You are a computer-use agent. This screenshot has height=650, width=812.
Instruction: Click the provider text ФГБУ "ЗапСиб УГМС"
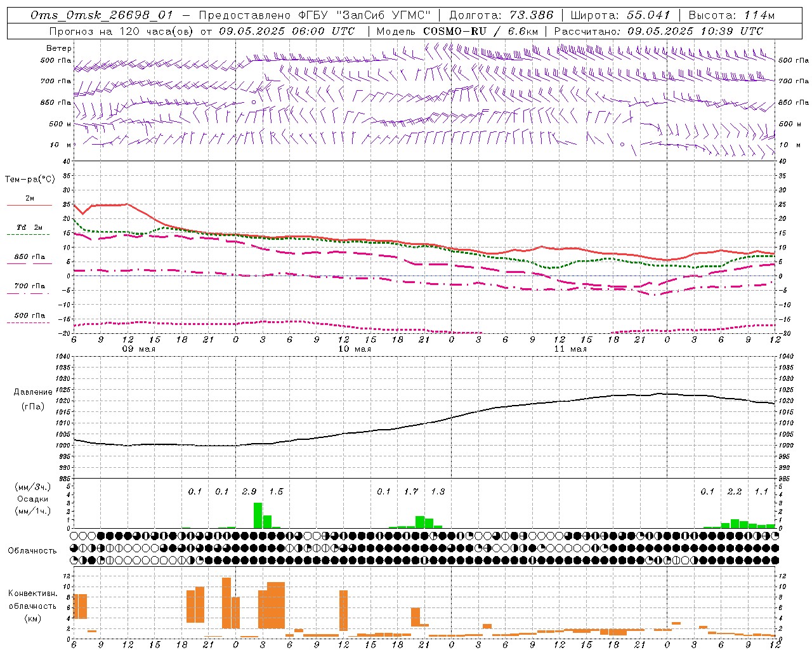[364, 15]
